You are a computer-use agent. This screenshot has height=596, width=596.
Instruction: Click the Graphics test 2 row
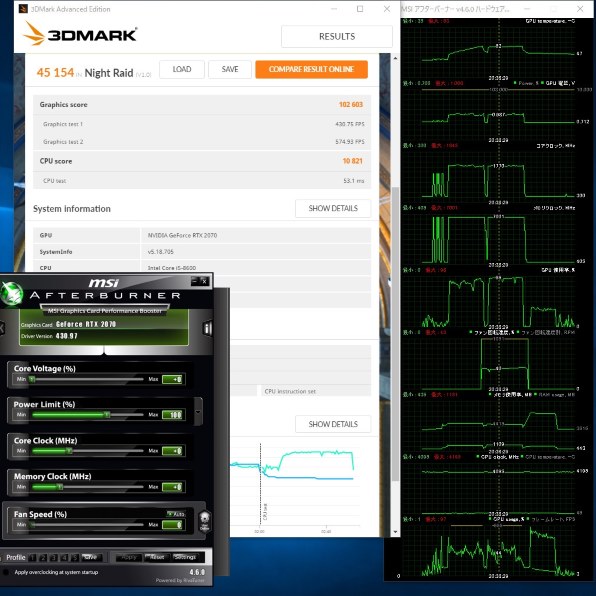tap(202, 142)
